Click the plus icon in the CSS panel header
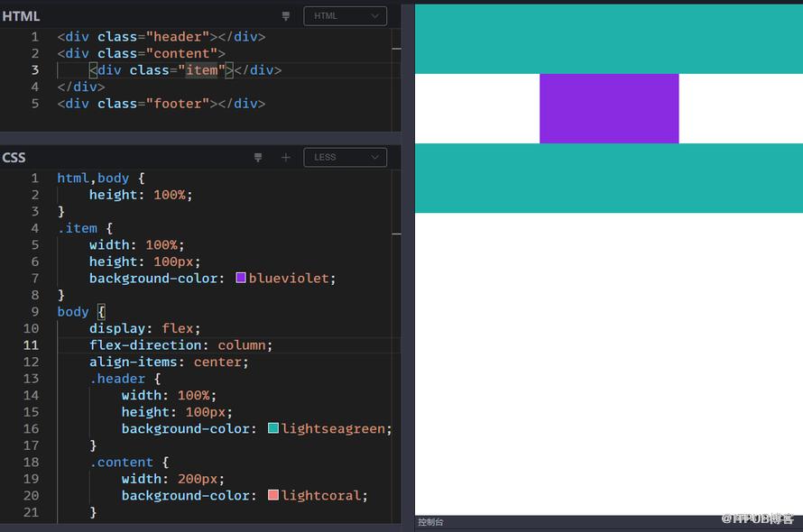The width and height of the screenshot is (803, 532). (286, 157)
